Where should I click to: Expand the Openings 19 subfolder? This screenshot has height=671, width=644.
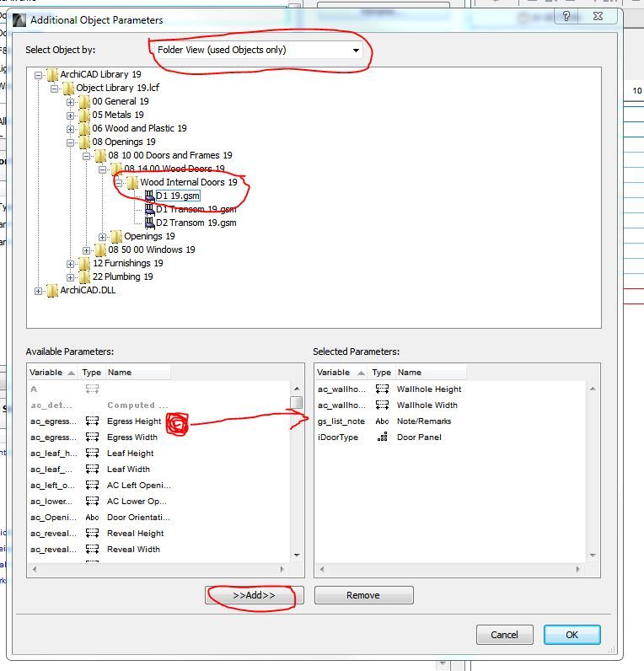pyautogui.click(x=102, y=237)
